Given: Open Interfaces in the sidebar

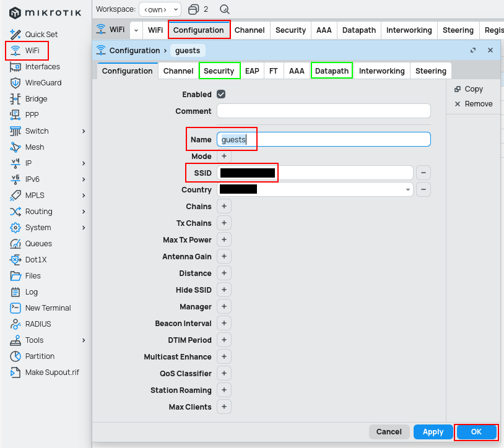Looking at the screenshot, I should (35, 66).
